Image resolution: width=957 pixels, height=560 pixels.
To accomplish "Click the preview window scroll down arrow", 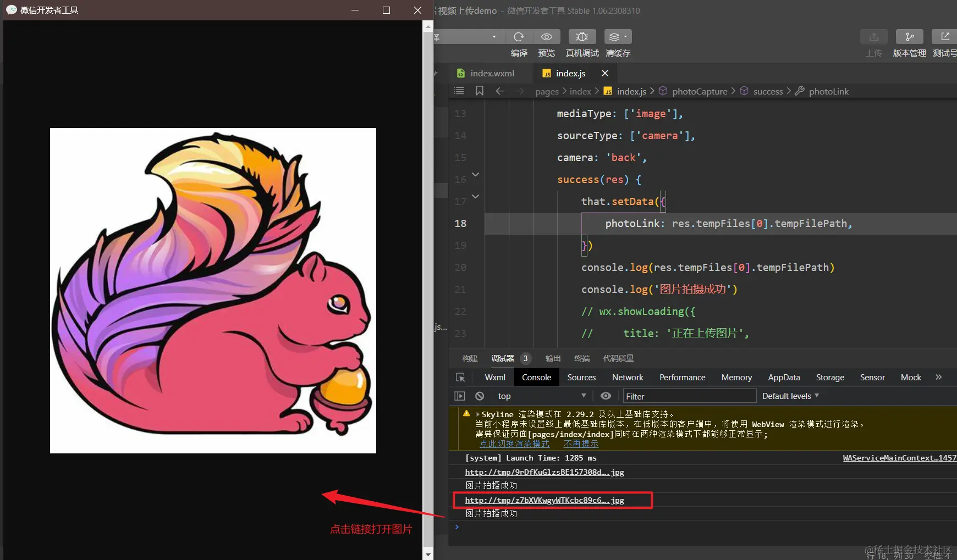I will [x=428, y=555].
